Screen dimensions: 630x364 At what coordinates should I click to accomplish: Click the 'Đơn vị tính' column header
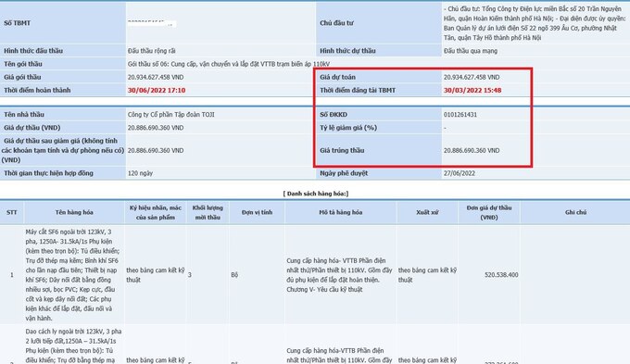tap(258, 212)
